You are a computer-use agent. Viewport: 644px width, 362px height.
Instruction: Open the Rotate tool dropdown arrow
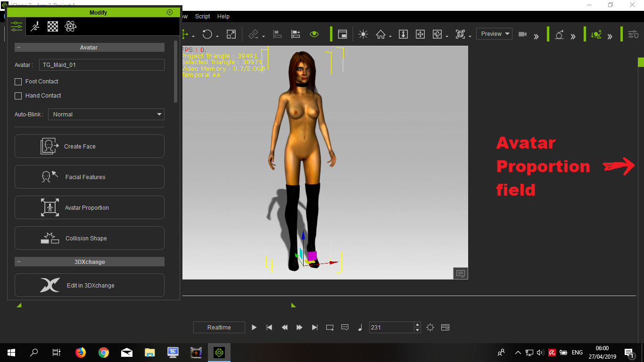(217, 36)
